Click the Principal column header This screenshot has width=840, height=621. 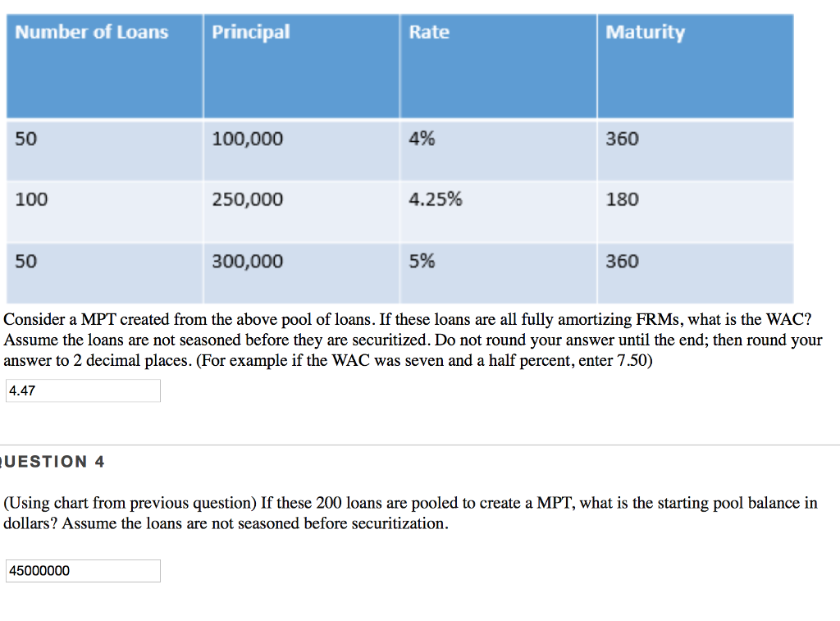(x=250, y=33)
